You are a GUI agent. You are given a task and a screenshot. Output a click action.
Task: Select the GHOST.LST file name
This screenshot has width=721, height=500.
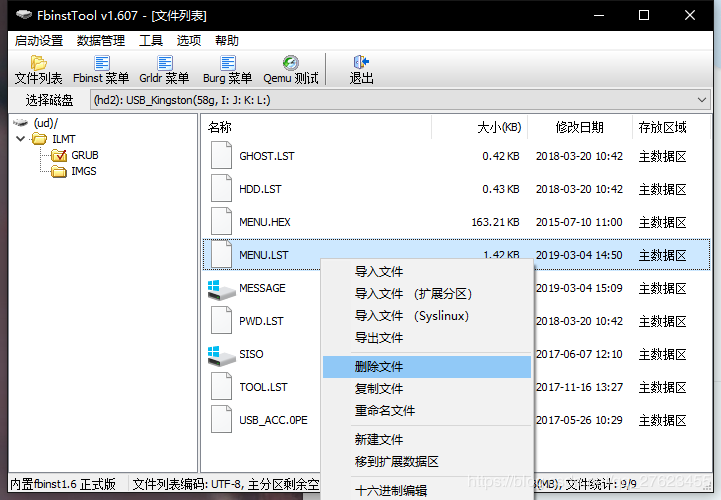point(267,156)
